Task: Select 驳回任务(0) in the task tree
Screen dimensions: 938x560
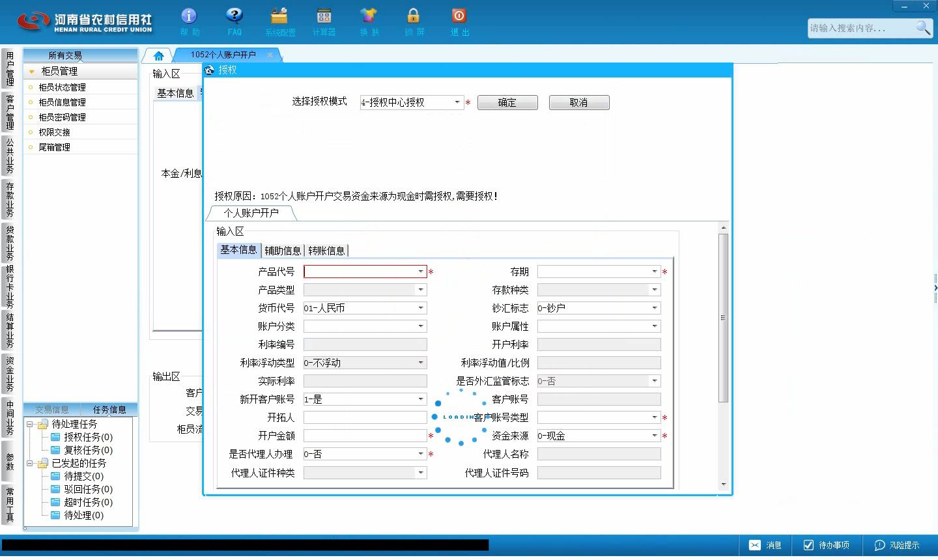Action: tap(88, 489)
